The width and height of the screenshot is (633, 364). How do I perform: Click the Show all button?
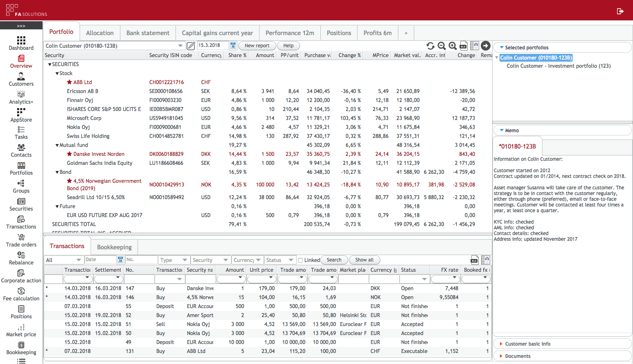click(364, 260)
